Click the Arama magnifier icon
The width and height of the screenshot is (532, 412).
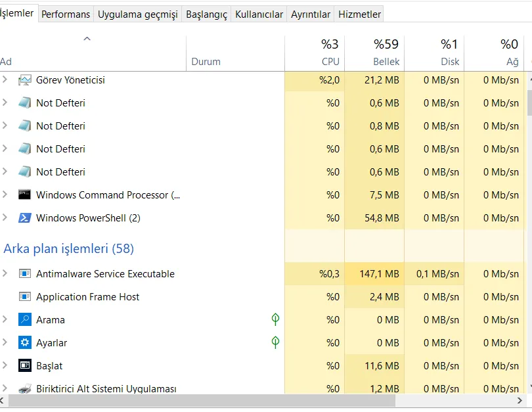(25, 320)
